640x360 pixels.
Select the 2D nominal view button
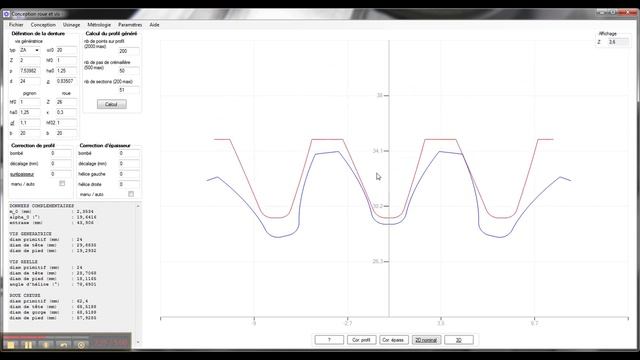426,340
